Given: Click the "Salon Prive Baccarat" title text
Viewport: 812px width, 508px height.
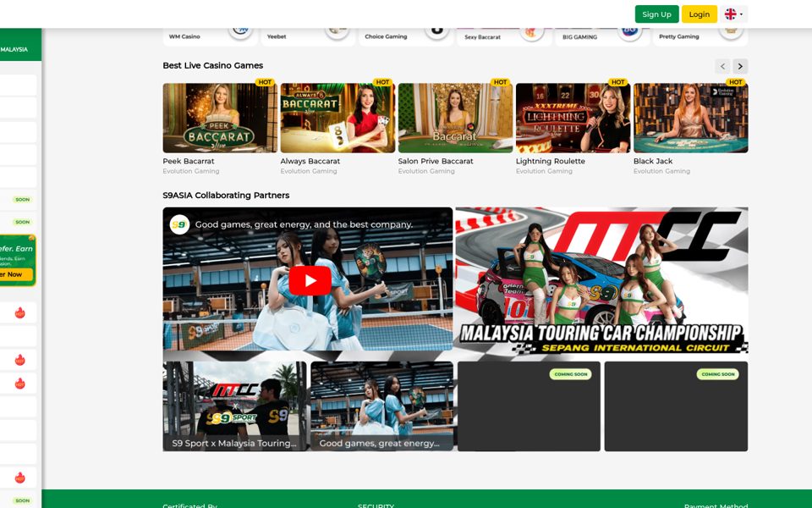Looking at the screenshot, I should pyautogui.click(x=436, y=161).
